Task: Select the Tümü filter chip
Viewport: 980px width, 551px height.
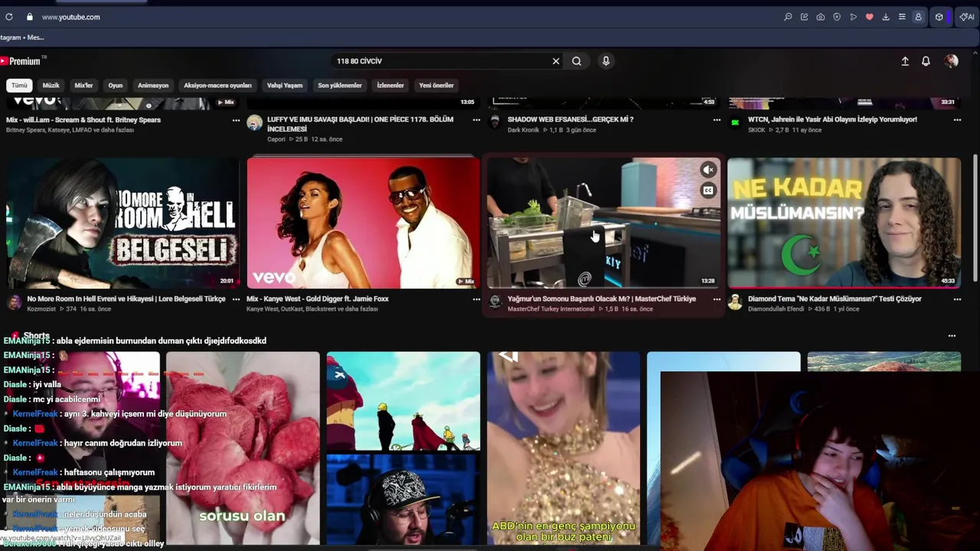Action: click(19, 86)
